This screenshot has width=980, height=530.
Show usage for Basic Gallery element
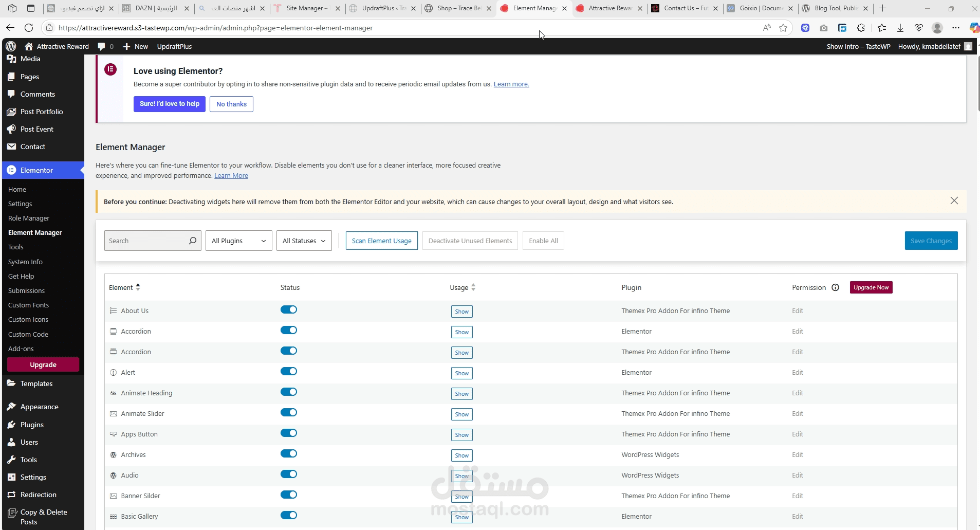[462, 517]
